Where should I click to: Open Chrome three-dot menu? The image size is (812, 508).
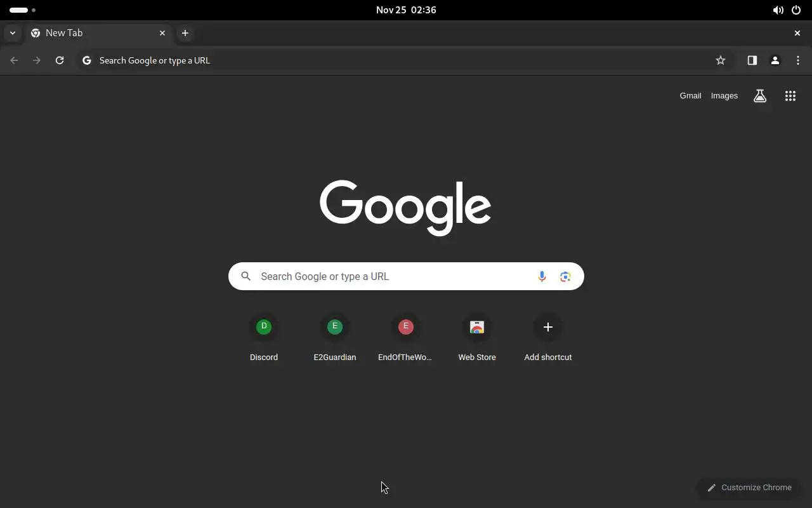(798, 60)
